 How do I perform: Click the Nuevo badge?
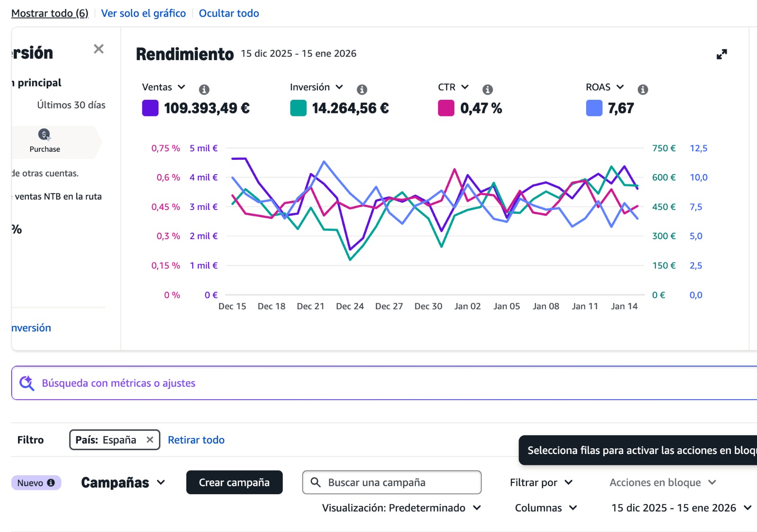[x=36, y=483]
